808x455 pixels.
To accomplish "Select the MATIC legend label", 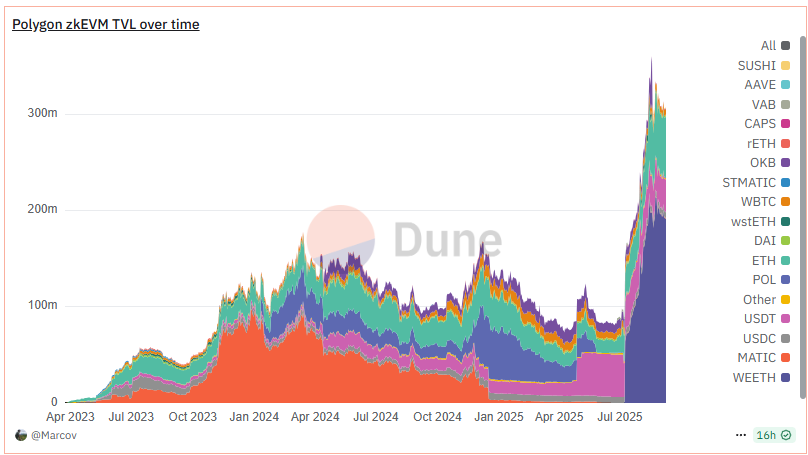I will click(756, 358).
